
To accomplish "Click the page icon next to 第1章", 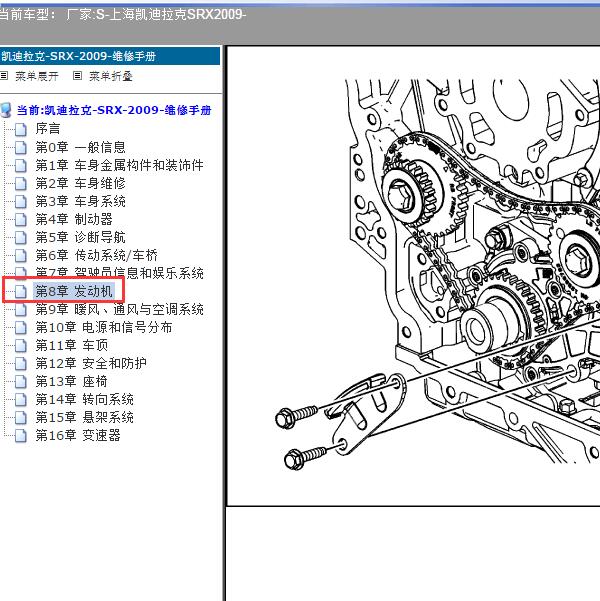I will 21,166.
